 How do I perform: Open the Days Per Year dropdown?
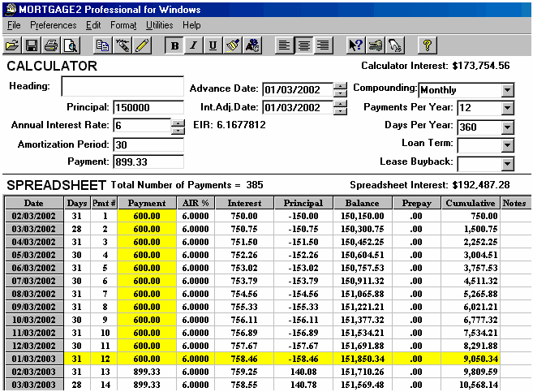click(x=508, y=127)
